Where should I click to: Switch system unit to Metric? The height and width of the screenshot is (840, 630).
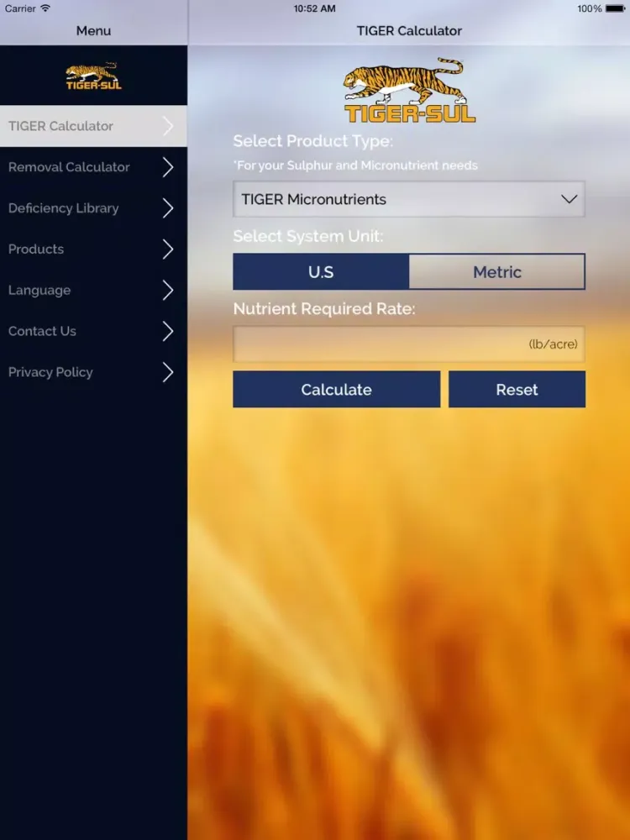(x=497, y=271)
